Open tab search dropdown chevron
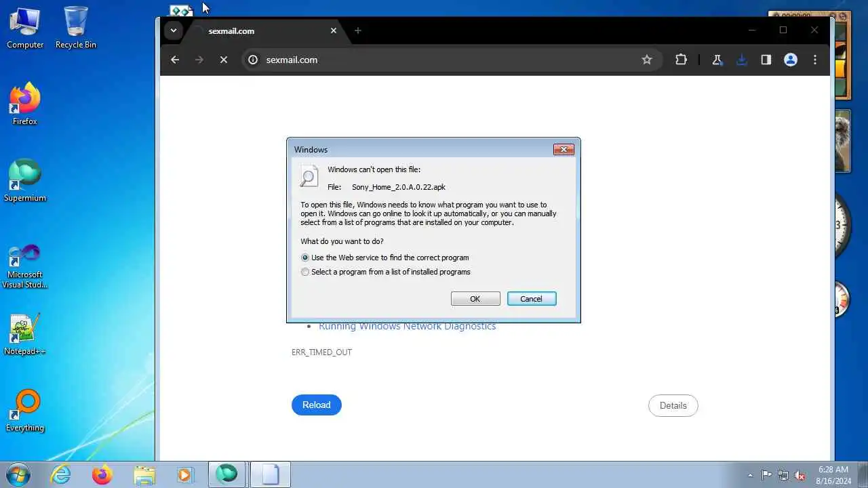Image resolution: width=868 pixels, height=488 pixels. (x=174, y=30)
